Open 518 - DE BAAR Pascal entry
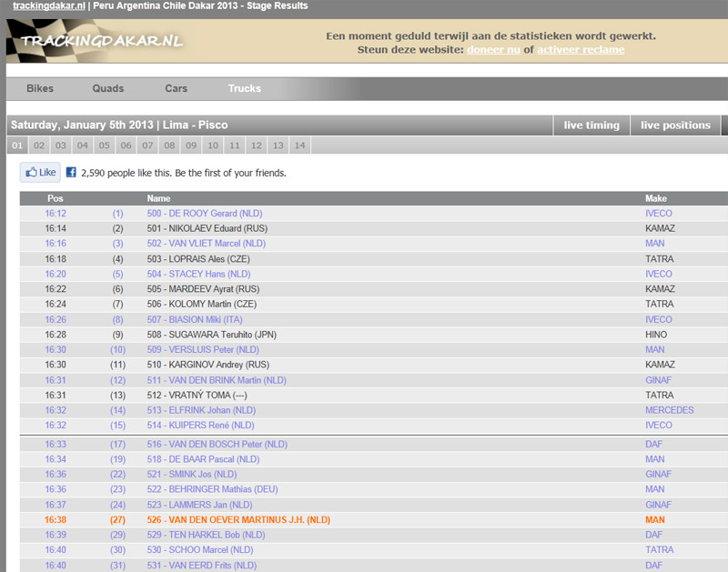 [x=203, y=459]
